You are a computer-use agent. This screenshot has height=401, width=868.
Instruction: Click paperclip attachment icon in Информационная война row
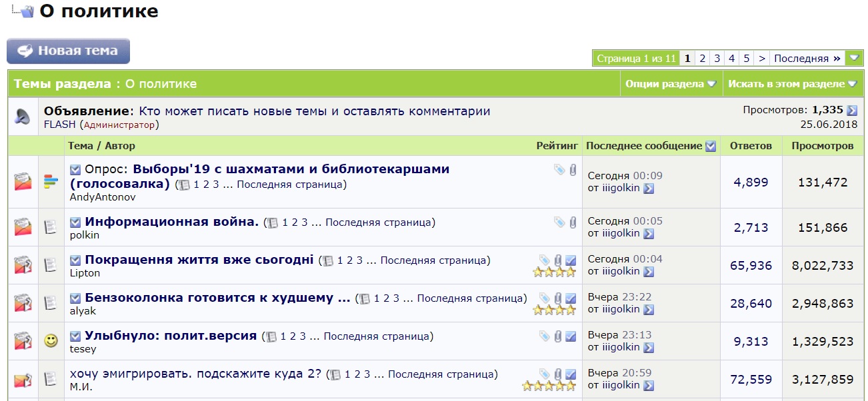coord(572,222)
